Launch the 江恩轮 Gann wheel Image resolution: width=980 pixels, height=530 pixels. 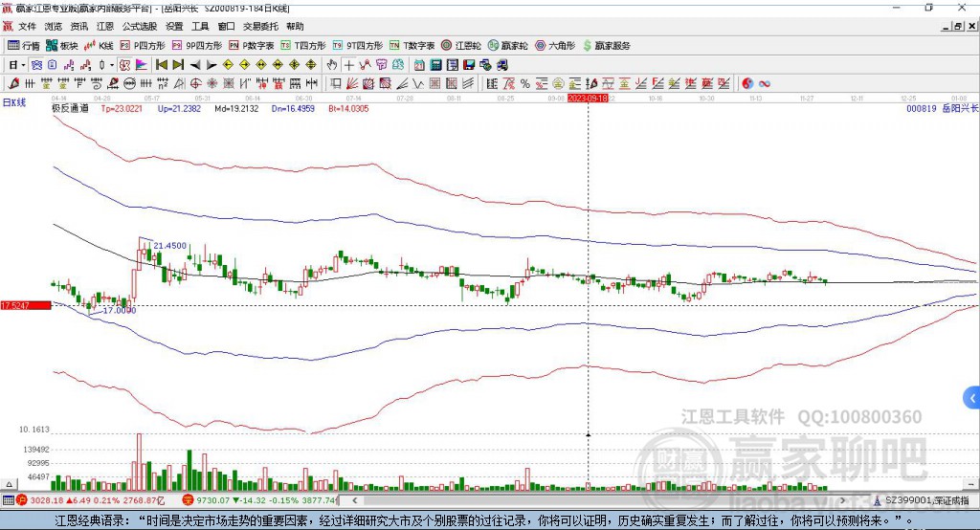pos(461,46)
